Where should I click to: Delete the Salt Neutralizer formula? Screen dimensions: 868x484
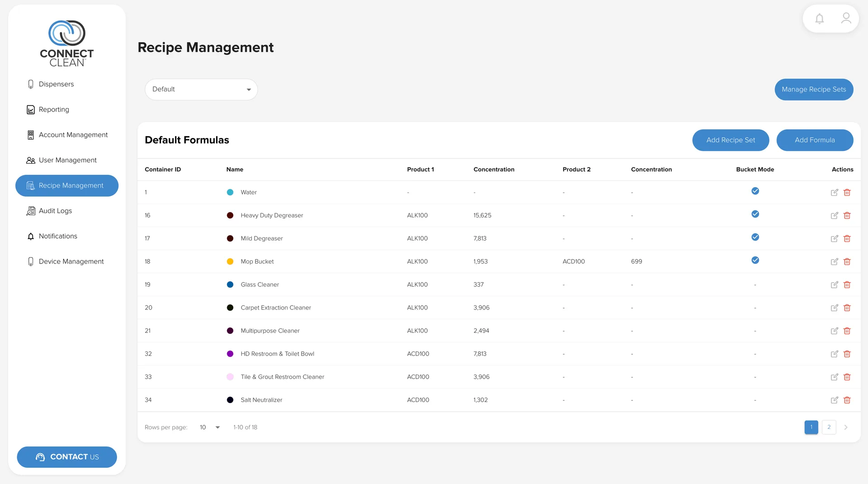[847, 400]
